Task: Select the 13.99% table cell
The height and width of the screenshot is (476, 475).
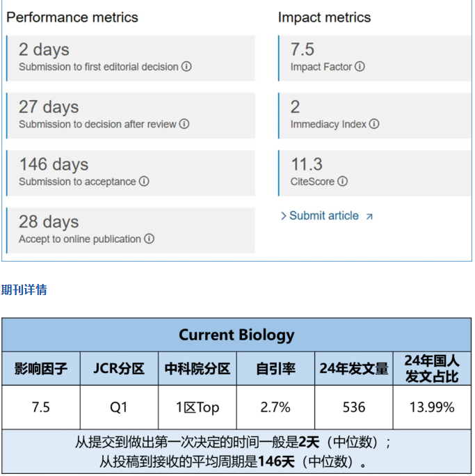Action: coord(431,407)
